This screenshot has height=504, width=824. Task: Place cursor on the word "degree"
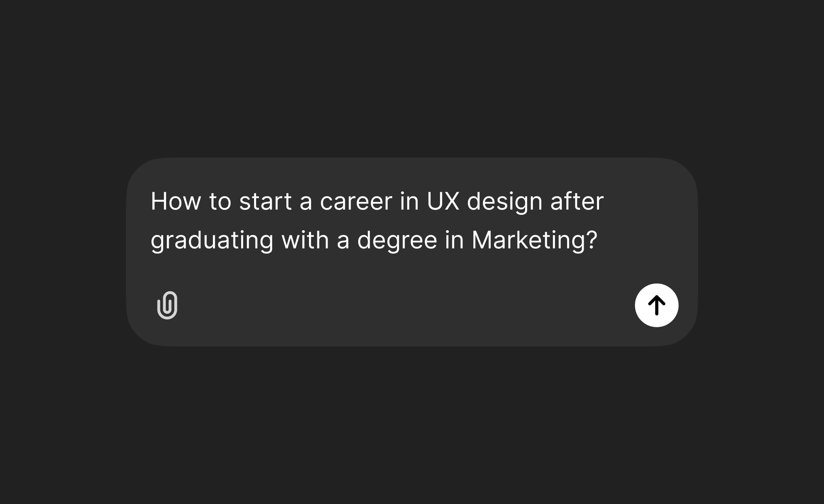tap(397, 240)
